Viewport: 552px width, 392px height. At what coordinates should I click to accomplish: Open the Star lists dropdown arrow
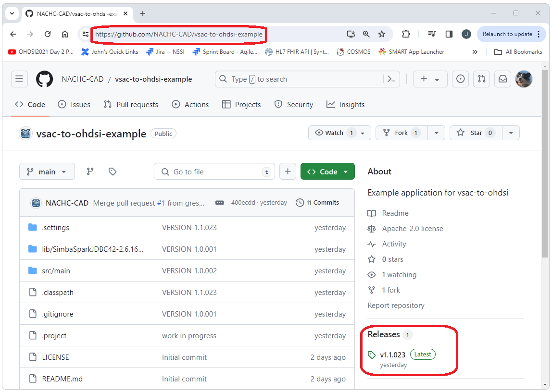511,133
